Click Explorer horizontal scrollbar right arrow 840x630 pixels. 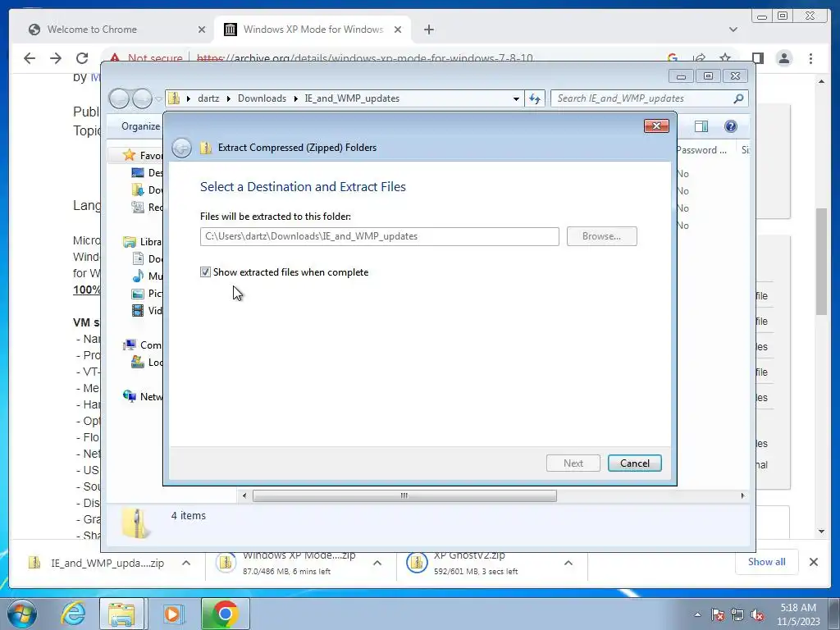(x=742, y=495)
